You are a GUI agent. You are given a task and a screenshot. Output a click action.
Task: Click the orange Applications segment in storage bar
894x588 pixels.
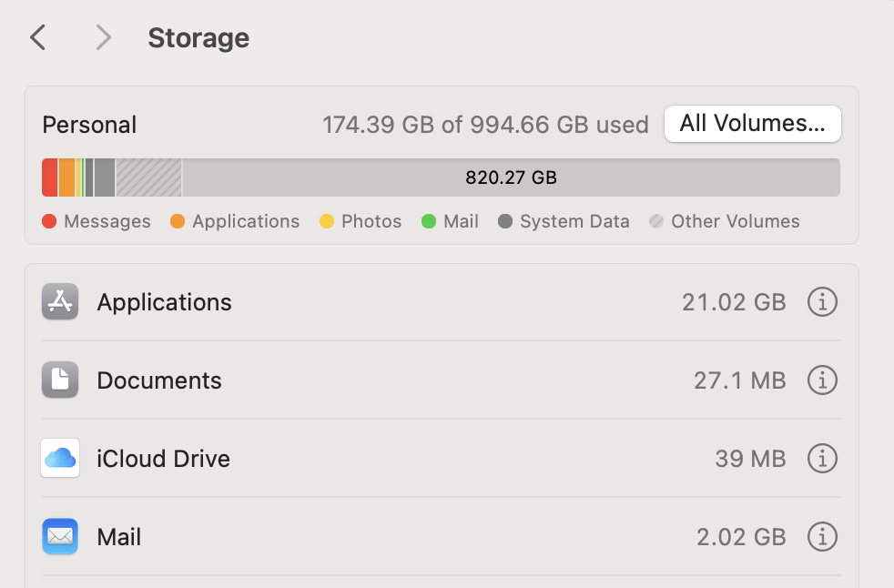click(66, 177)
